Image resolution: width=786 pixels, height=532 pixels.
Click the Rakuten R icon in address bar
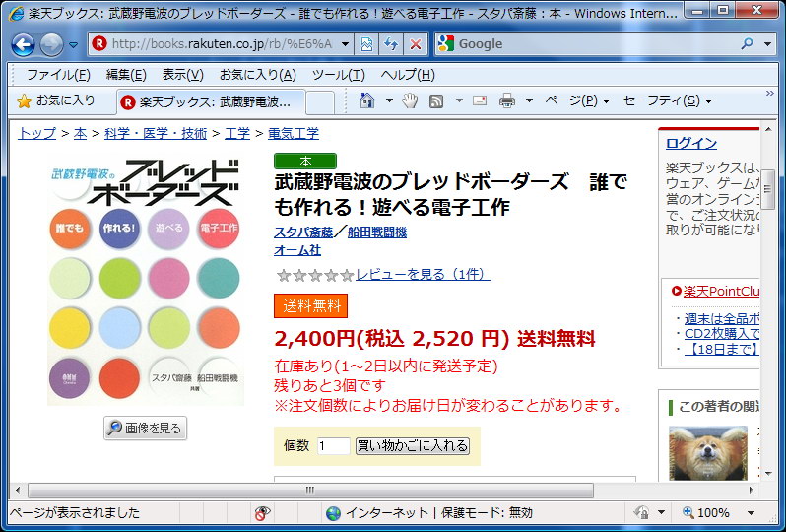[x=99, y=44]
